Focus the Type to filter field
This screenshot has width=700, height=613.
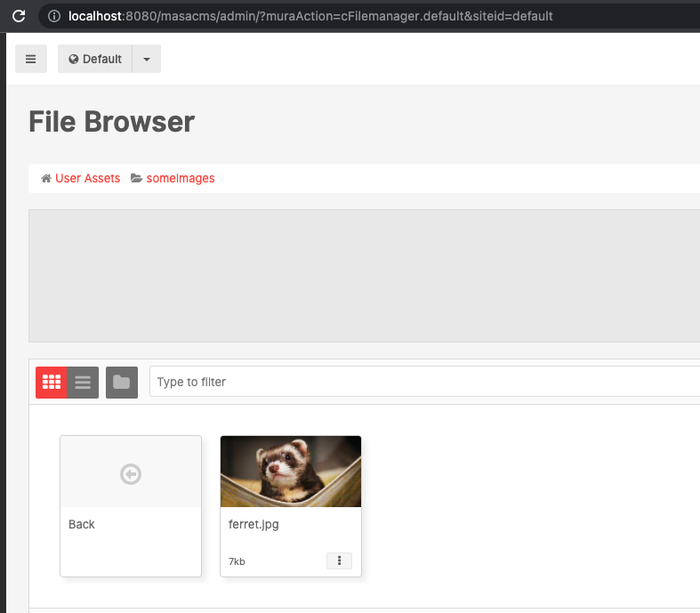coord(424,382)
